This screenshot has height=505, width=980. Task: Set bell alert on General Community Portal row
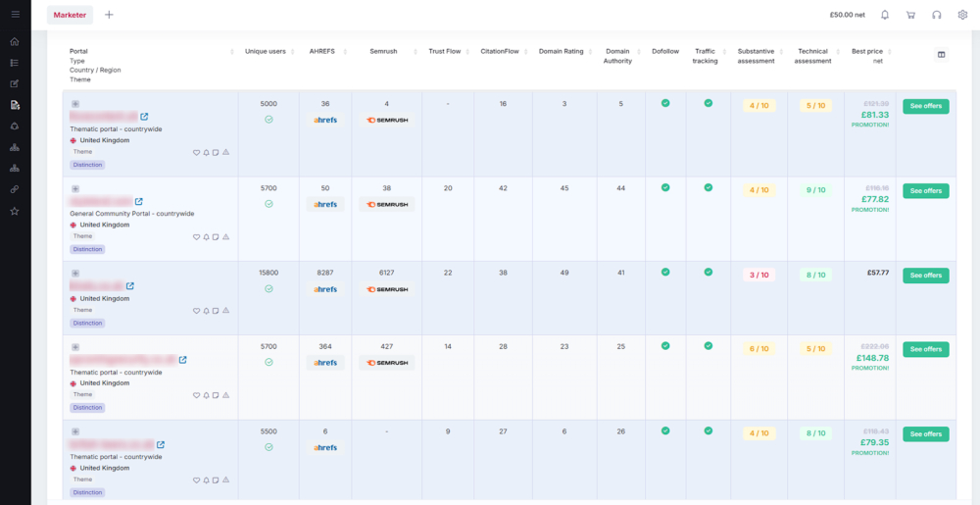(x=206, y=237)
